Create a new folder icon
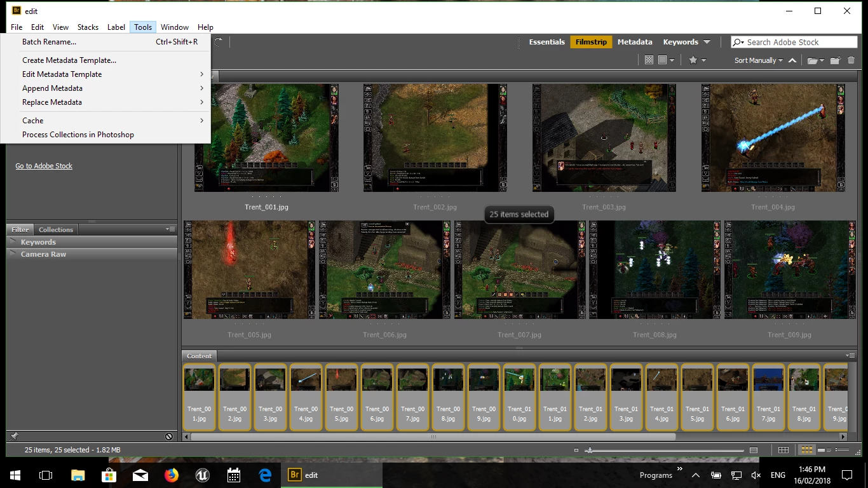Image resolution: width=868 pixels, height=488 pixels. click(x=835, y=60)
